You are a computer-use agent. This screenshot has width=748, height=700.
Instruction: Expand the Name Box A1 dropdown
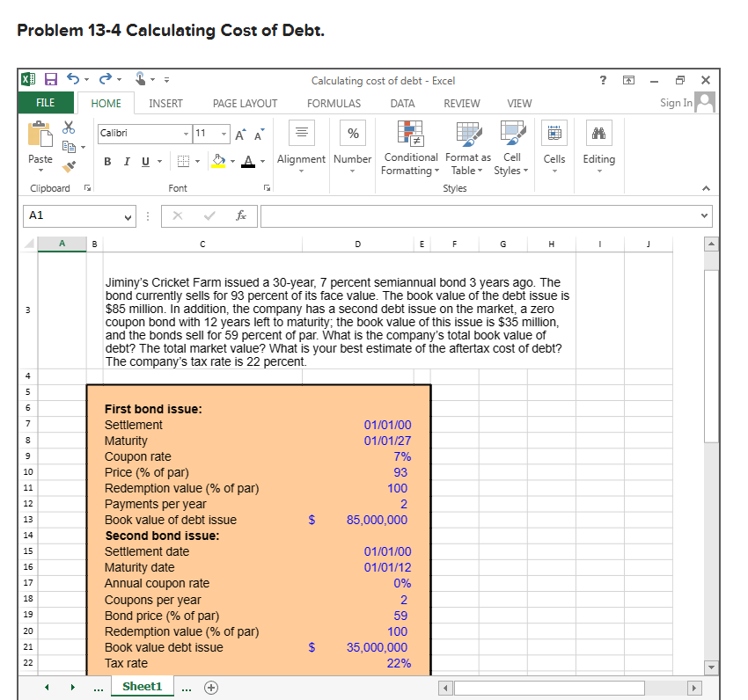coord(128,215)
